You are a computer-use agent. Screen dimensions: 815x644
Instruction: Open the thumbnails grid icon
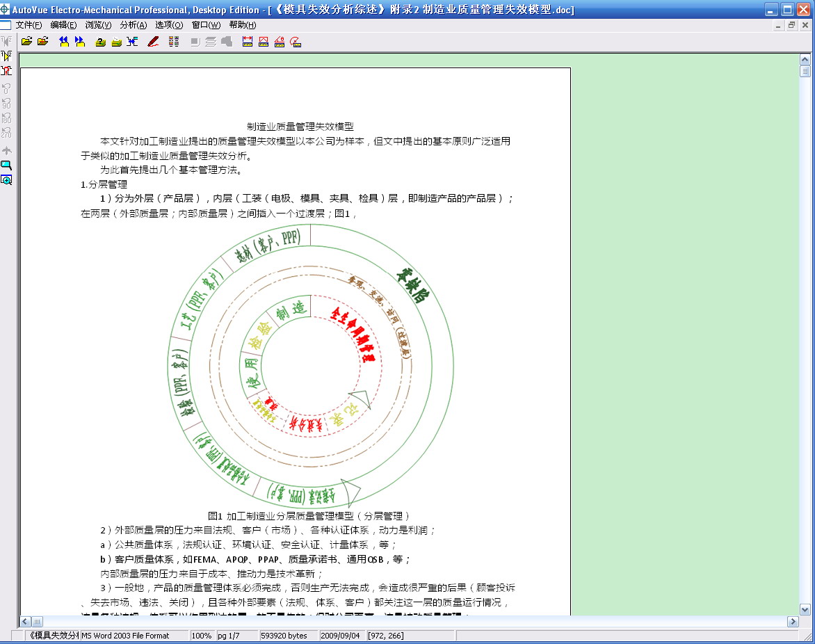[174, 42]
